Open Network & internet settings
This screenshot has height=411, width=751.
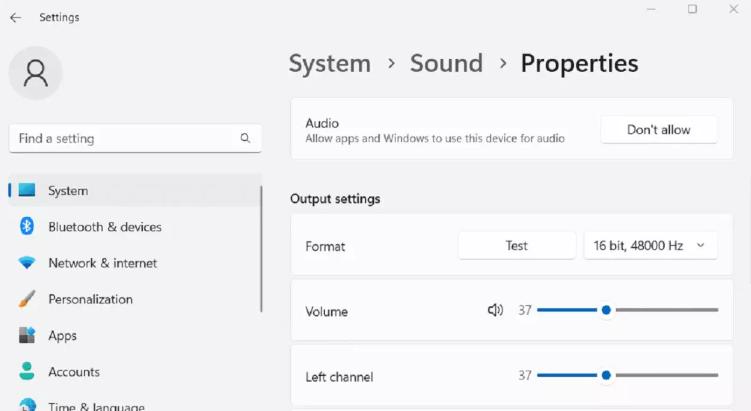[135, 263]
